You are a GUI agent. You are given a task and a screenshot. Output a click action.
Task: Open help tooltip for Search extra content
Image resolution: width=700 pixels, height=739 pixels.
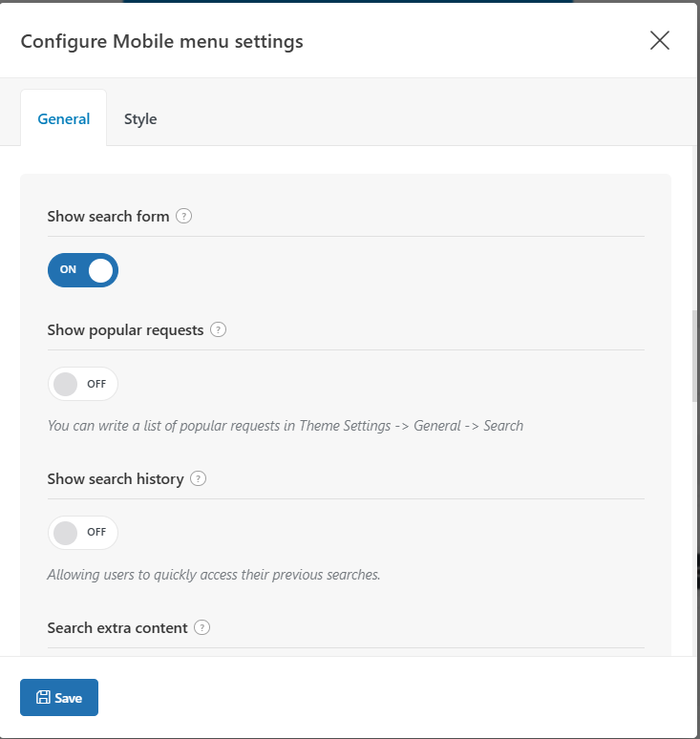click(202, 628)
